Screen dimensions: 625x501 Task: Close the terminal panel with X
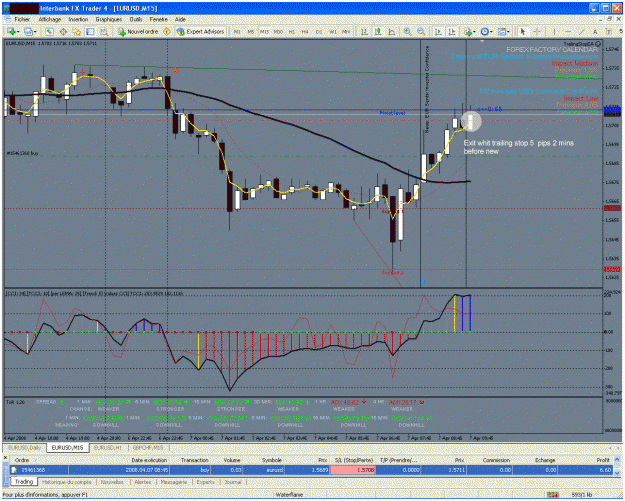pos(5,458)
